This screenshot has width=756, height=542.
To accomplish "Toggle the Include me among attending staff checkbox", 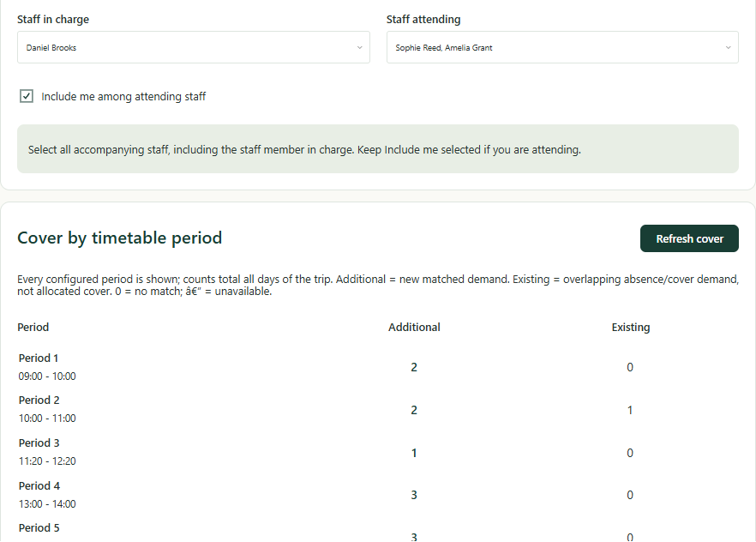I will coord(27,96).
